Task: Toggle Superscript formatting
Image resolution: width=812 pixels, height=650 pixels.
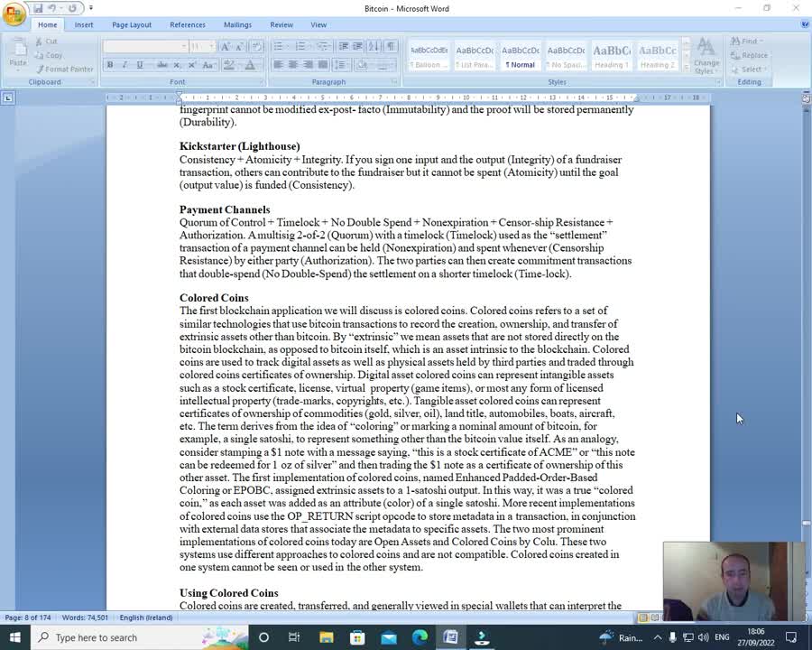Action: point(191,65)
